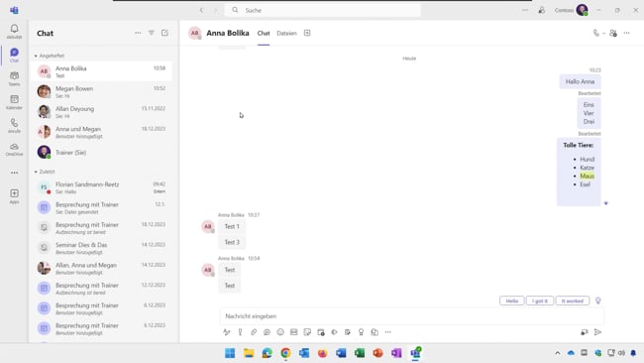Open the Activity feed in the sidebar

click(x=14, y=32)
